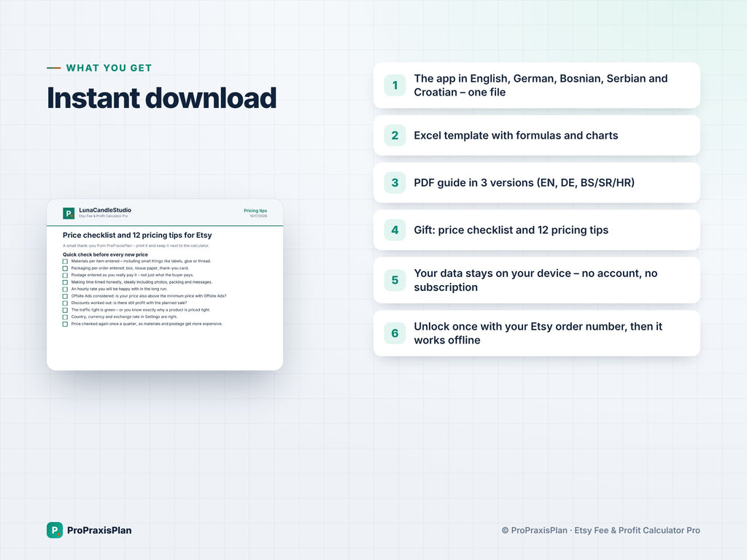The height and width of the screenshot is (560, 747).
Task: Click the date under 'Pricing tips'
Action: point(258,216)
